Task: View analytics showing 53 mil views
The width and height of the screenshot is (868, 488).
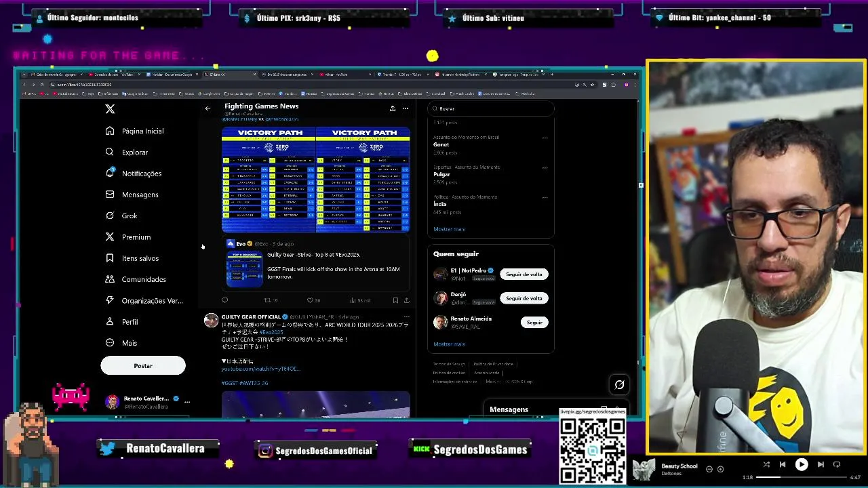Action: coord(360,300)
